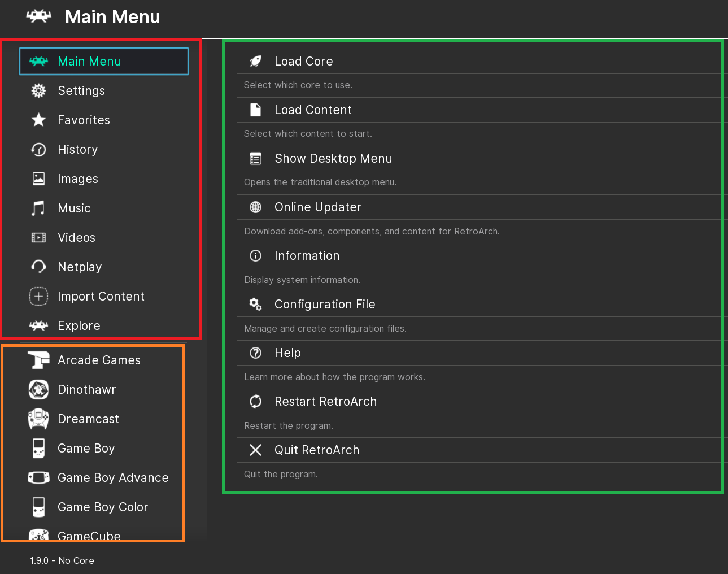The height and width of the screenshot is (574, 728).
Task: Select Restart RetroArch
Action: point(481,402)
